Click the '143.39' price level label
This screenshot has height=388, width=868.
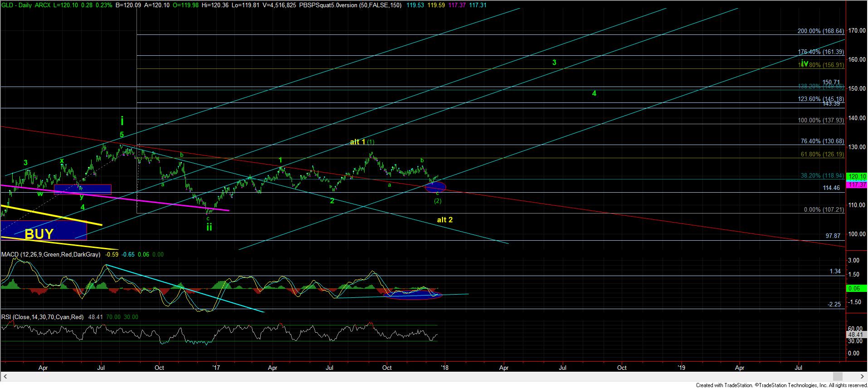pyautogui.click(x=832, y=104)
